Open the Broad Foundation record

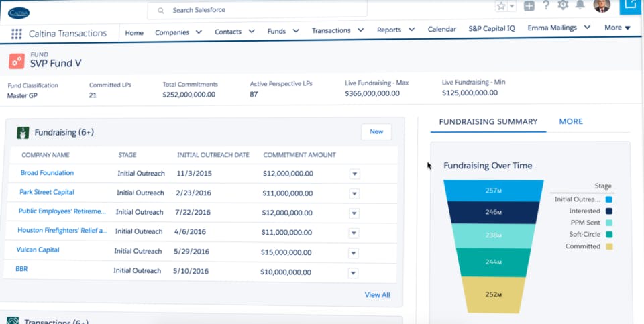click(x=47, y=173)
